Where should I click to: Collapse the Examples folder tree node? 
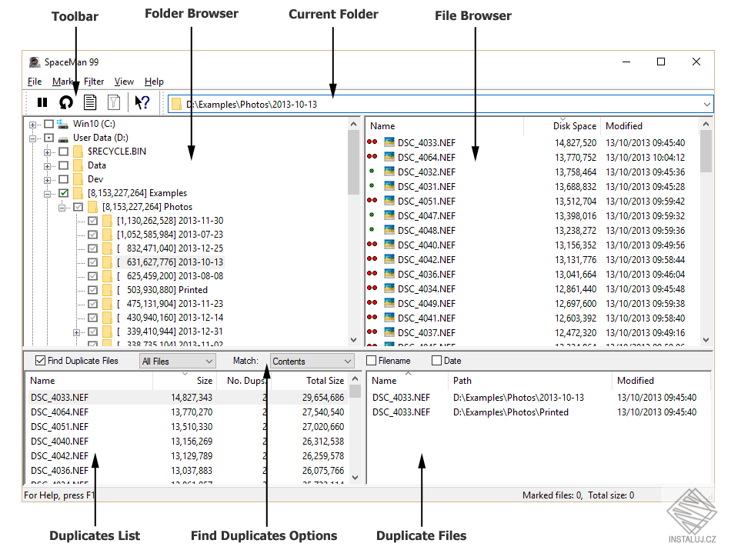pyautogui.click(x=47, y=194)
